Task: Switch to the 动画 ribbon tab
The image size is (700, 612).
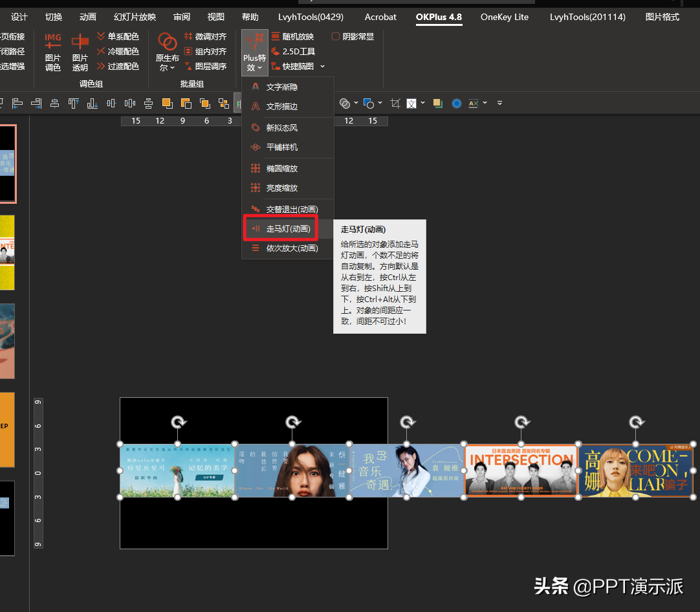Action: click(88, 17)
